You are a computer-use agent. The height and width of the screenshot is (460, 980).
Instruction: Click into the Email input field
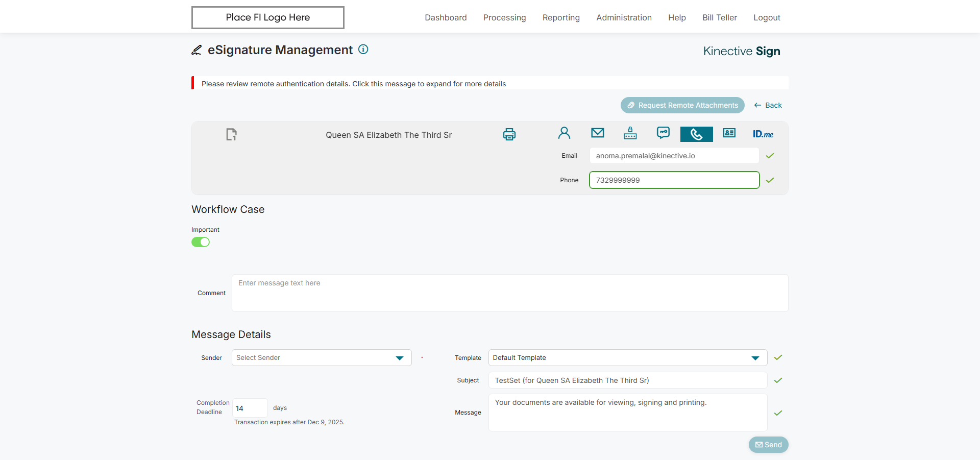click(674, 156)
